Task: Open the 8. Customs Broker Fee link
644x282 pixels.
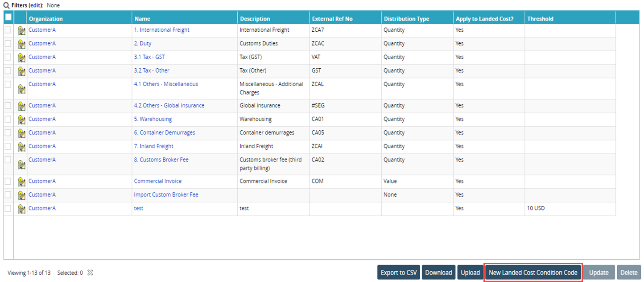Action: pos(161,160)
